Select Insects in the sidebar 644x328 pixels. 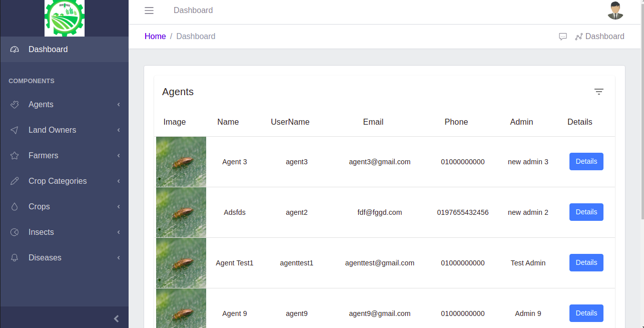click(41, 232)
